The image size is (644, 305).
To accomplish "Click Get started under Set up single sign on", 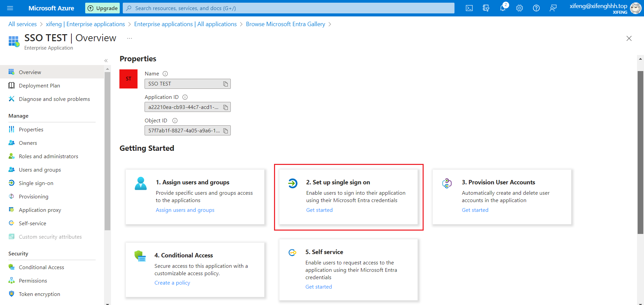I will click(x=319, y=210).
